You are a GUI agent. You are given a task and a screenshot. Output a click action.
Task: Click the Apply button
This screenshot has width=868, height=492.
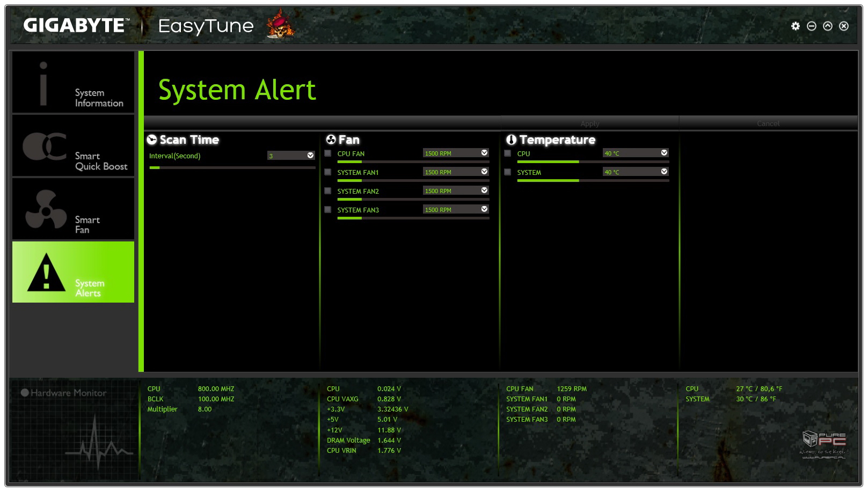pyautogui.click(x=589, y=123)
